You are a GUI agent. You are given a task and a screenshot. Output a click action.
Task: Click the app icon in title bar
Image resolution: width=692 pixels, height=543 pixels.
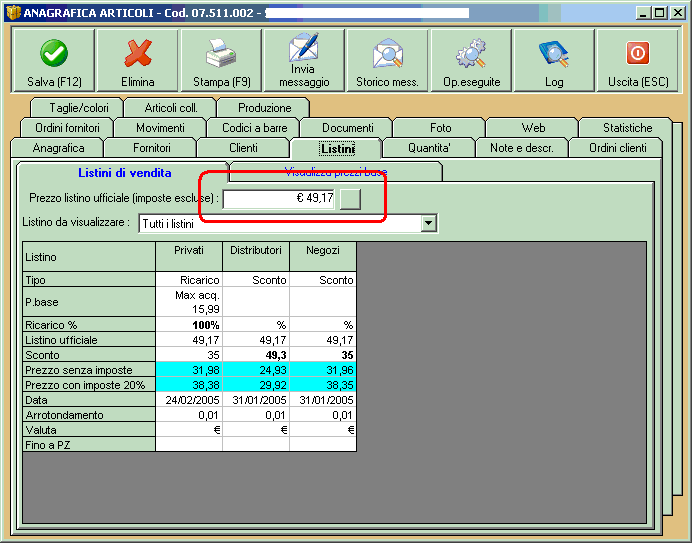click(x=13, y=12)
